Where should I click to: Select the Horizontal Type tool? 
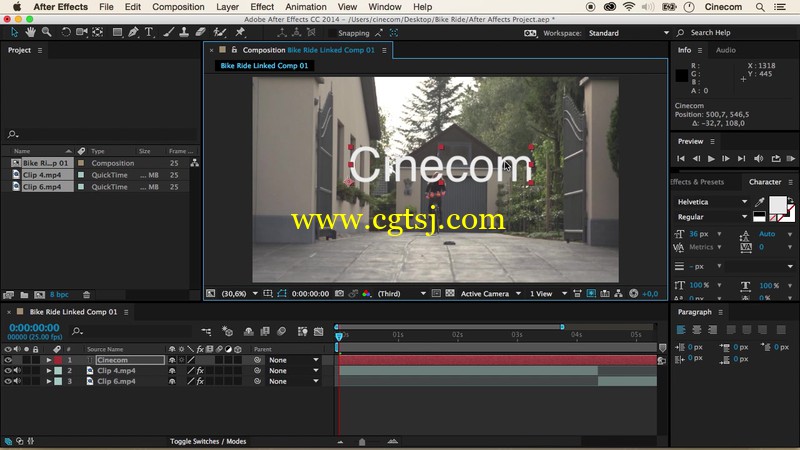pos(149,33)
